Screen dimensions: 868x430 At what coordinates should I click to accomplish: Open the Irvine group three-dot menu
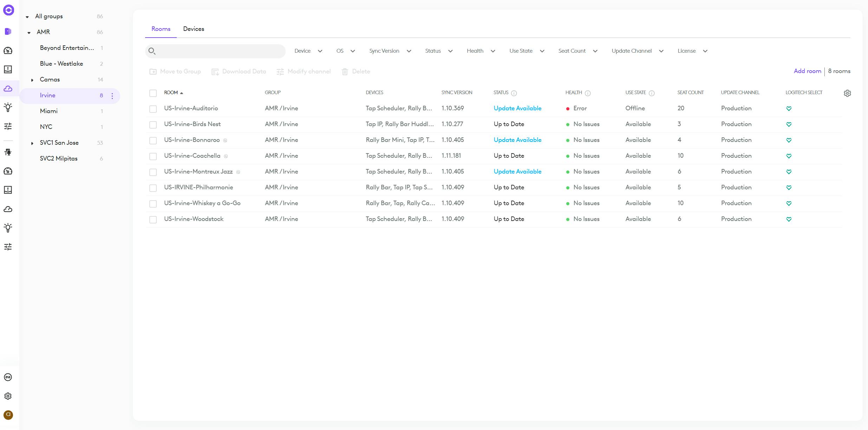point(112,96)
